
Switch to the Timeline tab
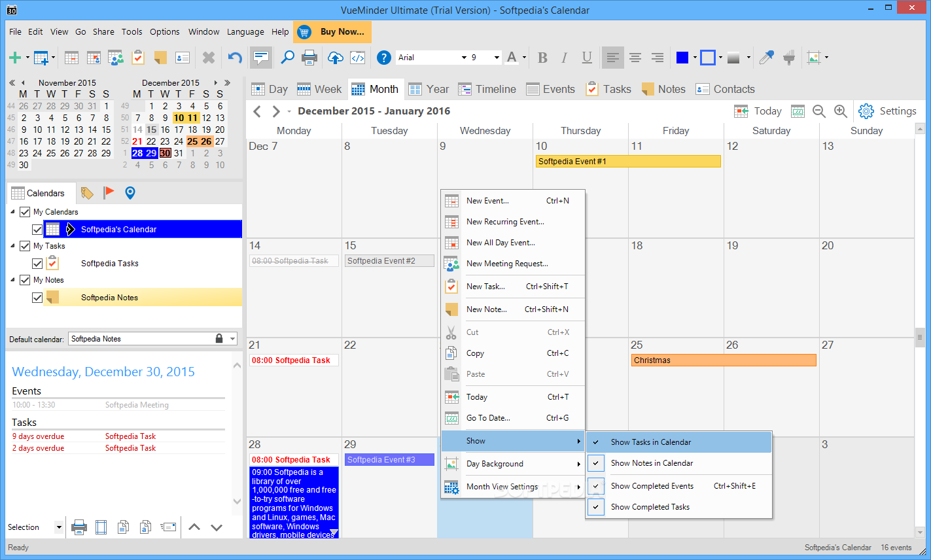pos(487,89)
